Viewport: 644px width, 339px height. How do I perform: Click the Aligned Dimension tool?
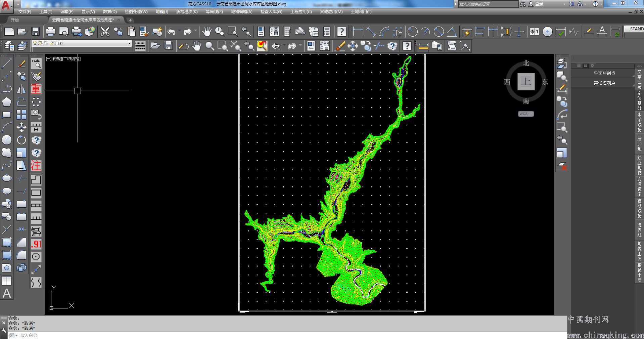371,32
